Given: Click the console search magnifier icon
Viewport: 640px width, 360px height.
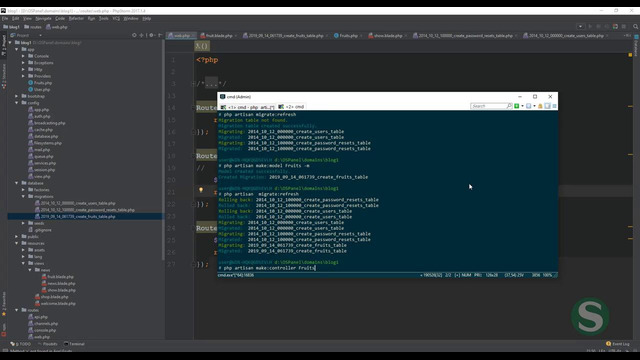Looking at the screenshot, I should pyautogui.click(x=509, y=106).
